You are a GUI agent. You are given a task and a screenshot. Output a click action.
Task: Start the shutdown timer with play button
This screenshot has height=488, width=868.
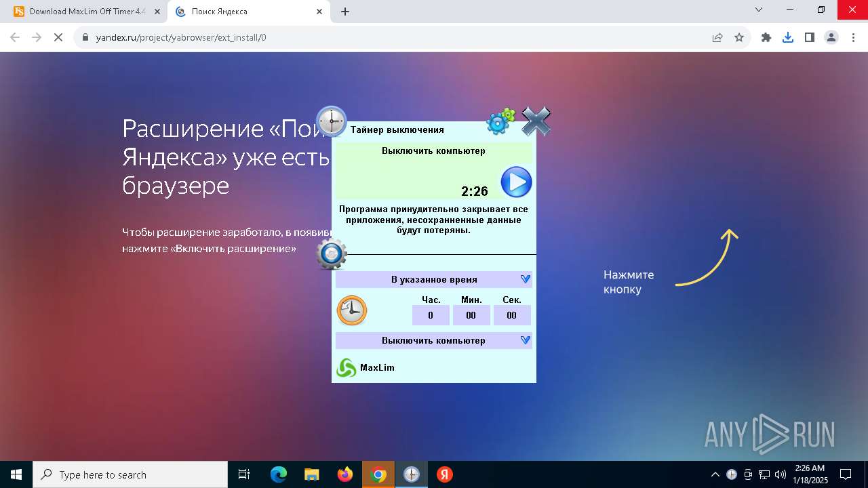[x=516, y=182]
